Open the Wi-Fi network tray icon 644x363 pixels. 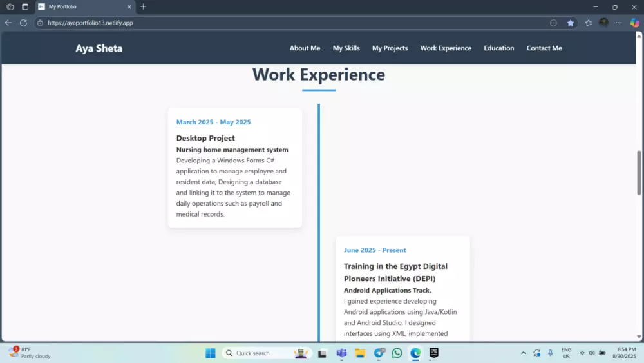(582, 353)
